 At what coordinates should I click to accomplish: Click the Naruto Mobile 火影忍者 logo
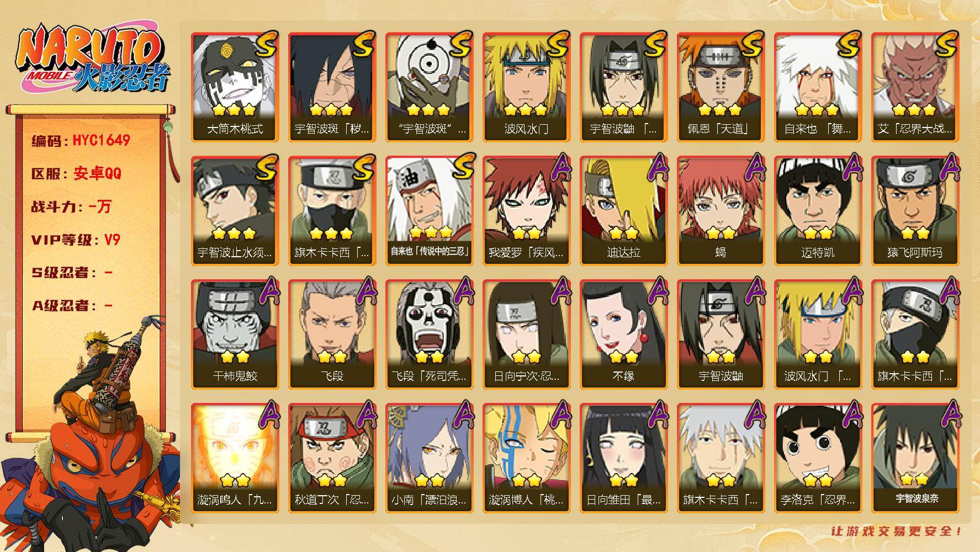92,59
